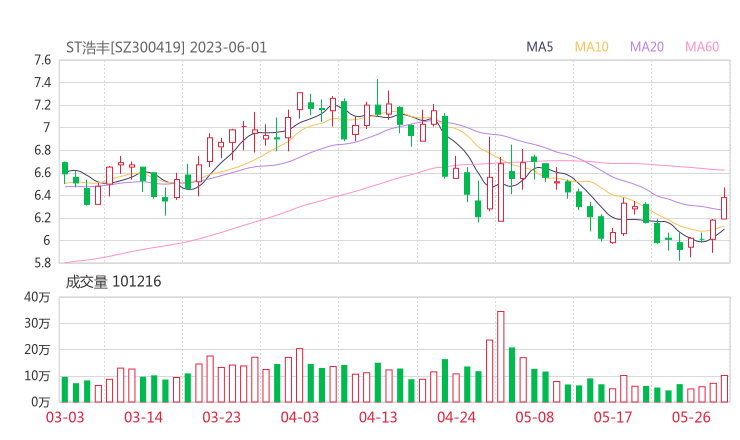The image size is (740, 440).
Task: Click the 03-23 date axis label
Action: pyautogui.click(x=221, y=417)
